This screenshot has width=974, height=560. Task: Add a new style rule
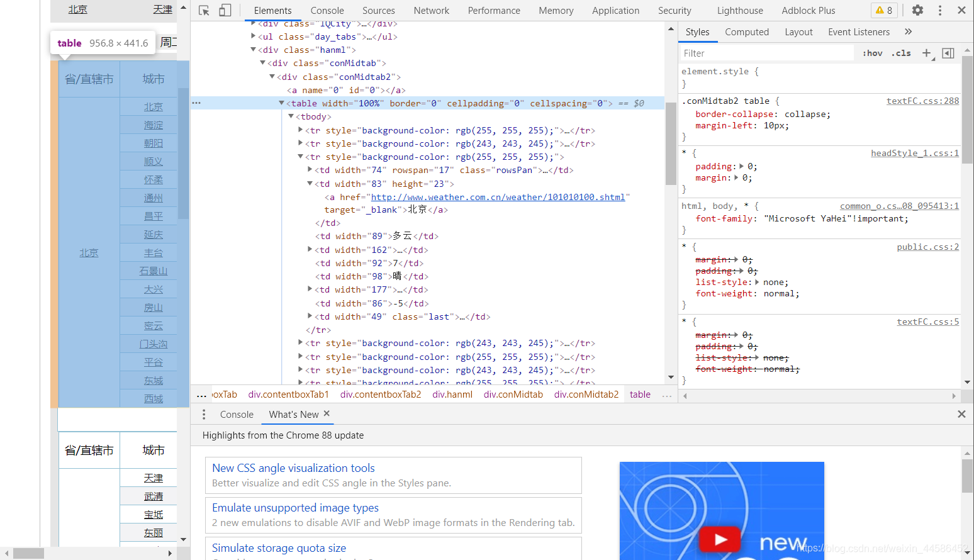tap(926, 53)
